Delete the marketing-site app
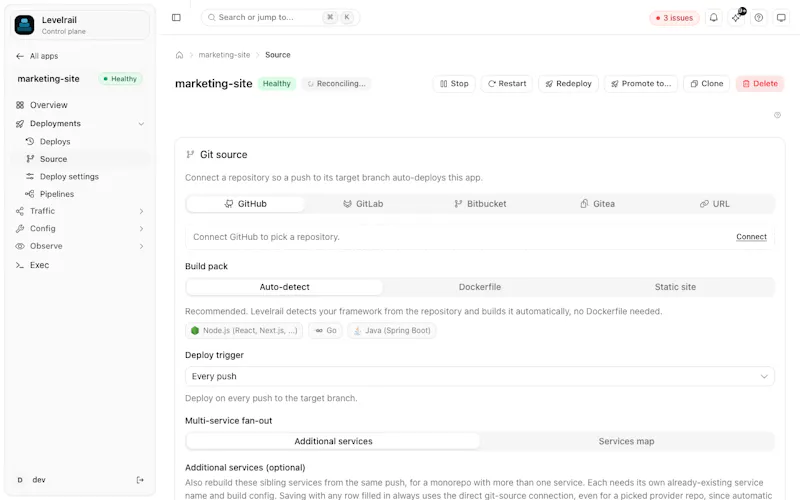 [x=760, y=84]
